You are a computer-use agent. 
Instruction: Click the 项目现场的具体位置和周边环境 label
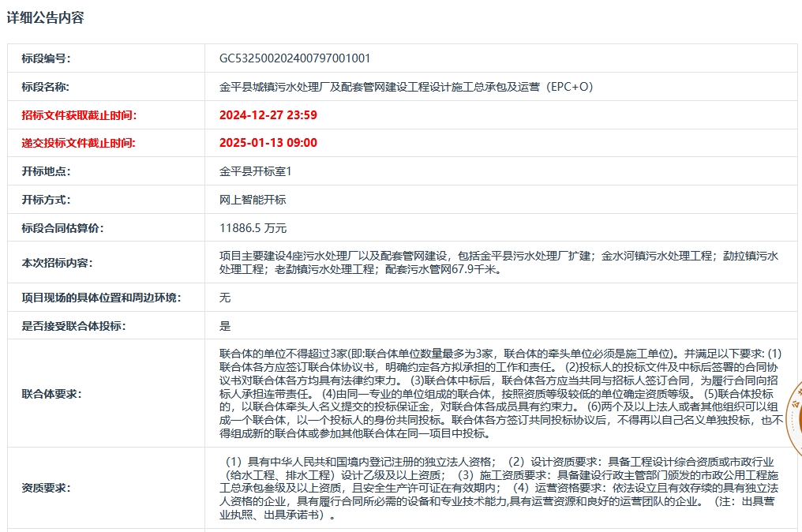click(101, 298)
